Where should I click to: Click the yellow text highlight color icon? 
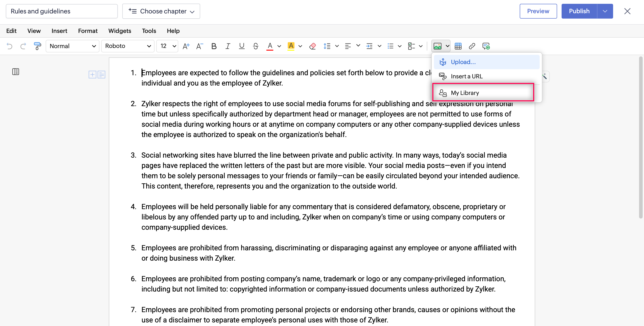coord(291,46)
